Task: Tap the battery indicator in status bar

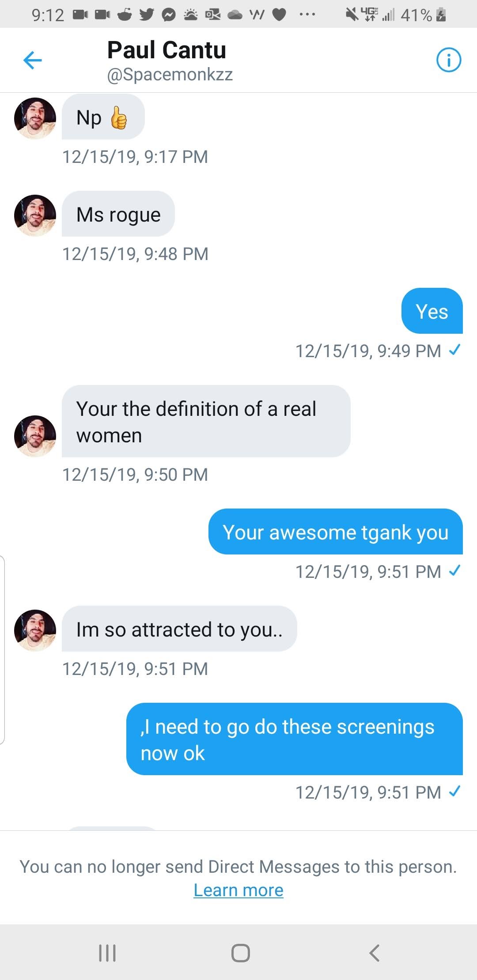Action: [441, 15]
